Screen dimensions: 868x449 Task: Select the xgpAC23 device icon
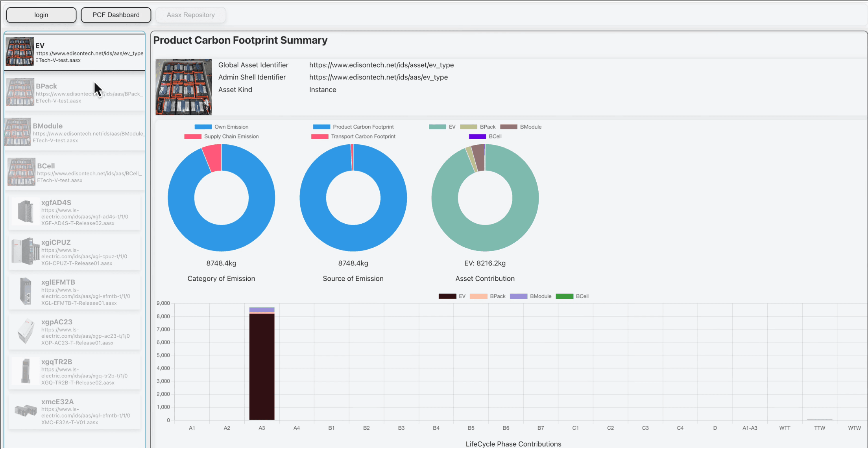click(x=25, y=331)
